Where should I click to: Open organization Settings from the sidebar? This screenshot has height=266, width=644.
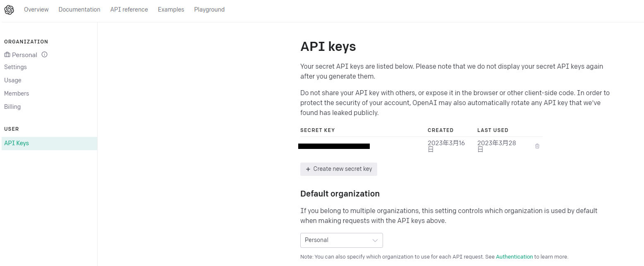15,67
